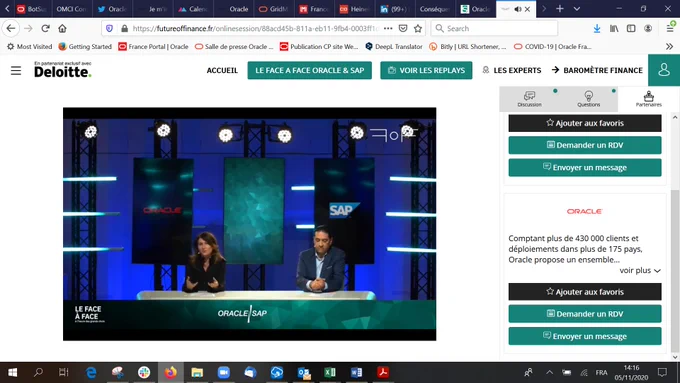List all tabs dropdown arrow
This screenshot has width=680, height=383.
click(577, 9)
